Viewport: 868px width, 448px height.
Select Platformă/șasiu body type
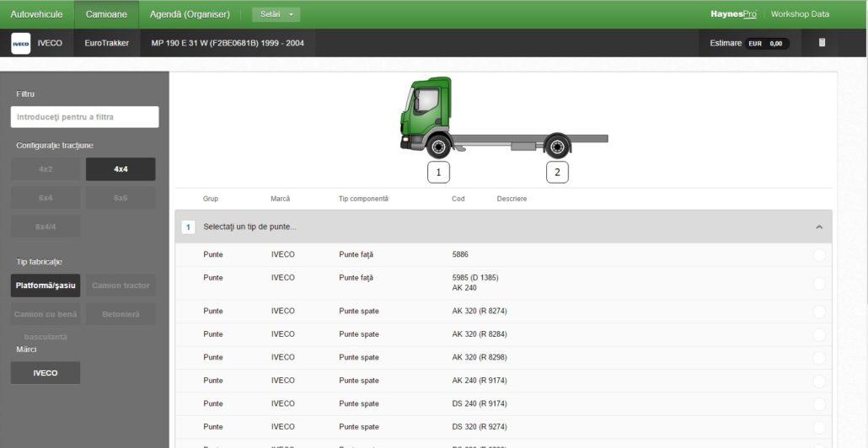pyautogui.click(x=46, y=285)
